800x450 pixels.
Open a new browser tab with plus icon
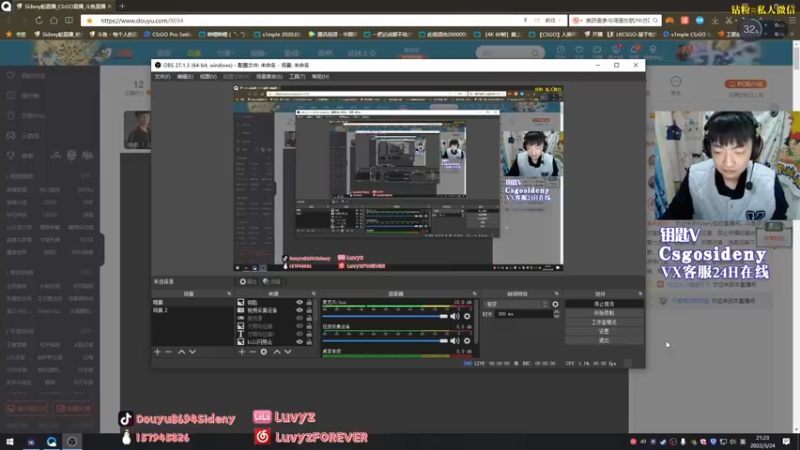click(x=122, y=6)
